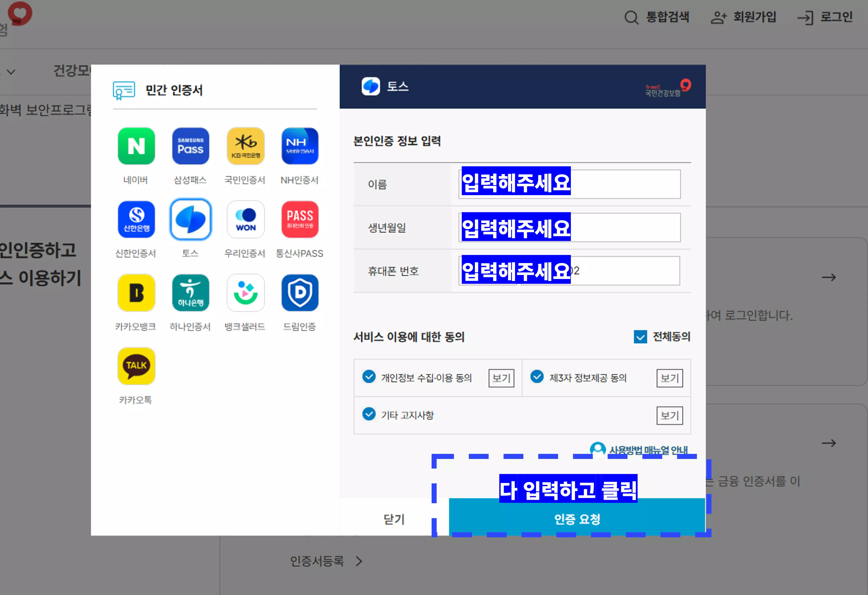
Task: Select the 삼성패스 certificate icon
Action: 190,146
